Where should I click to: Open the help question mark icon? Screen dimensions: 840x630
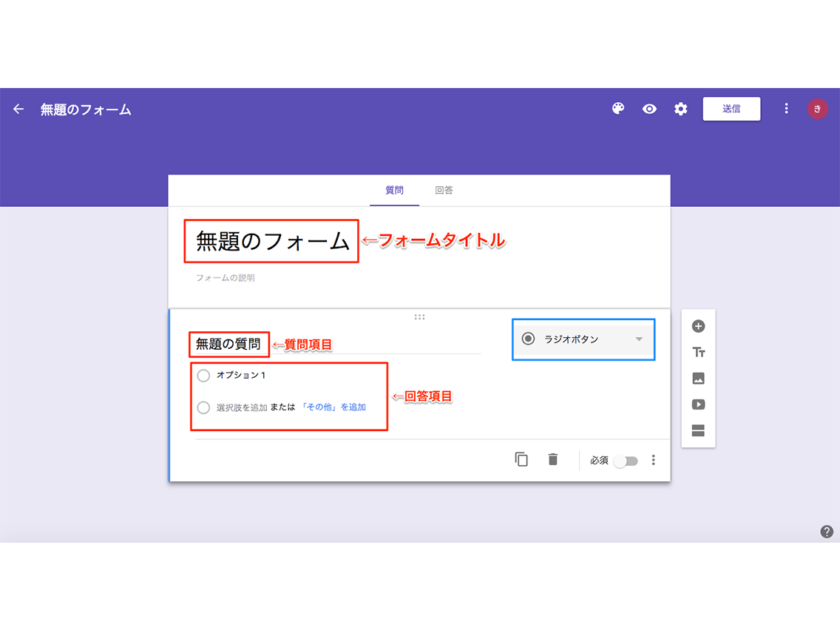click(827, 532)
